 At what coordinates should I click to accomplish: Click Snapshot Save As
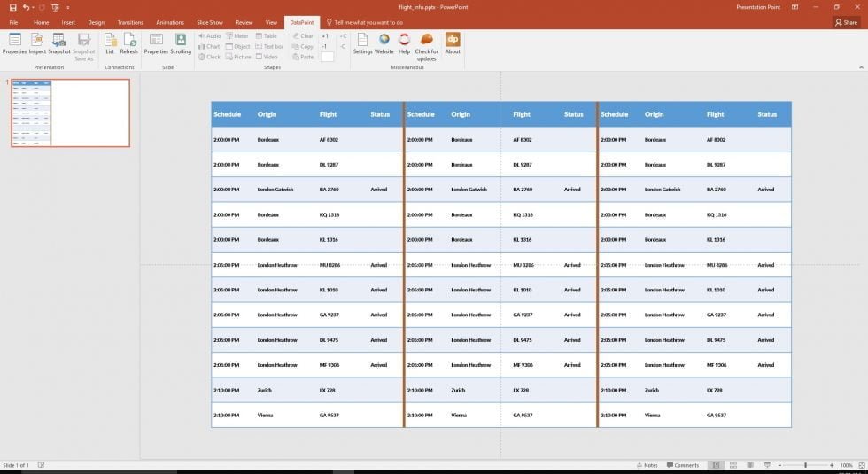83,46
